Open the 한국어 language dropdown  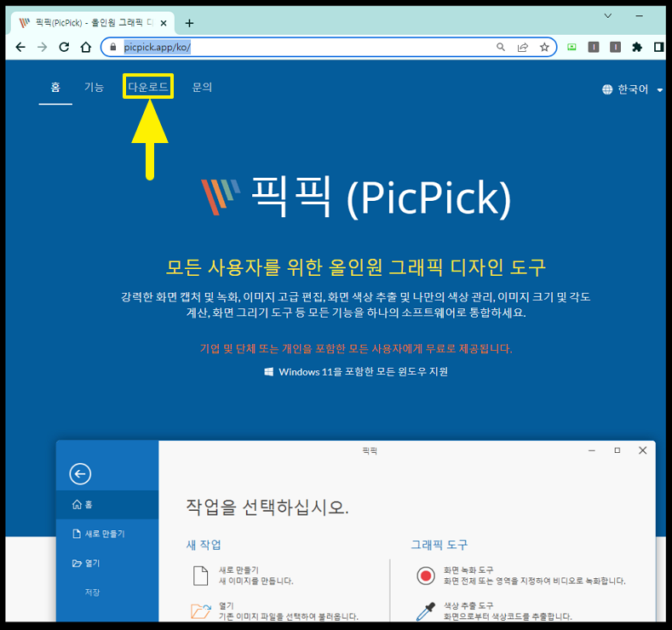633,89
